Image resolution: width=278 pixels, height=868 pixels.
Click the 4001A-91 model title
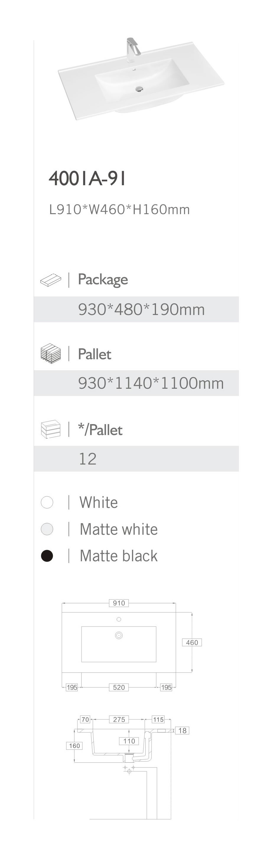[87, 178]
